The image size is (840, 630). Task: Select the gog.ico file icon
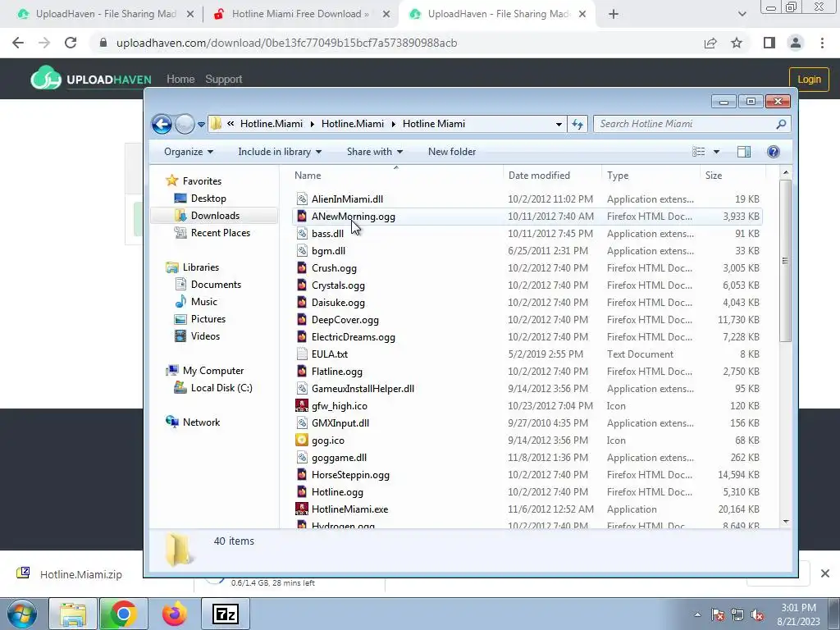click(x=302, y=441)
